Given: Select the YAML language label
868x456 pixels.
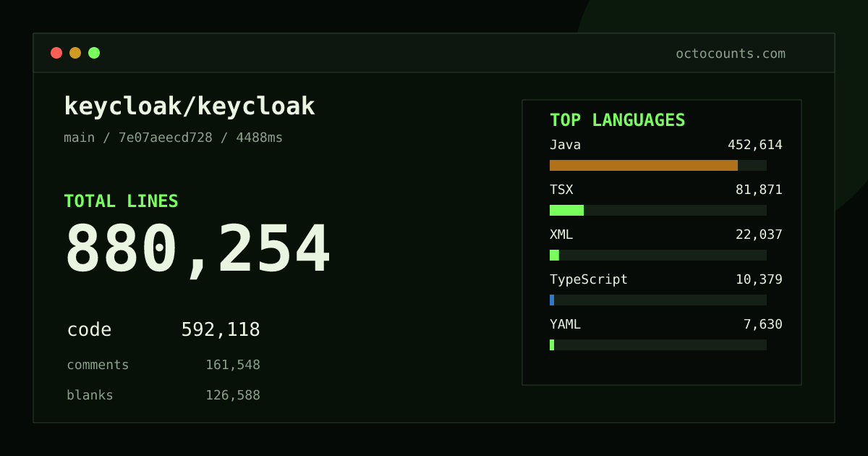Looking at the screenshot, I should tap(565, 324).
